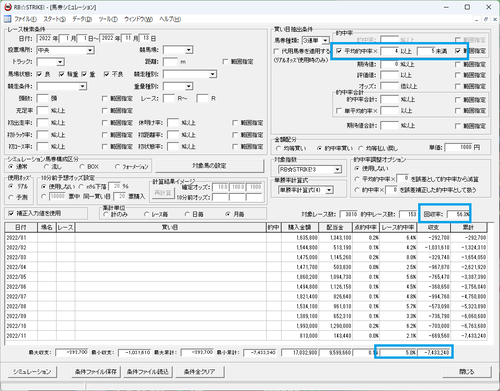Open the ツール menu

pyautogui.click(x=108, y=19)
